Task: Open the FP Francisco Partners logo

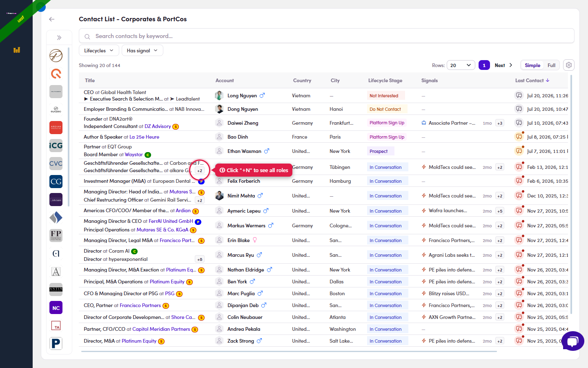Action: click(56, 236)
